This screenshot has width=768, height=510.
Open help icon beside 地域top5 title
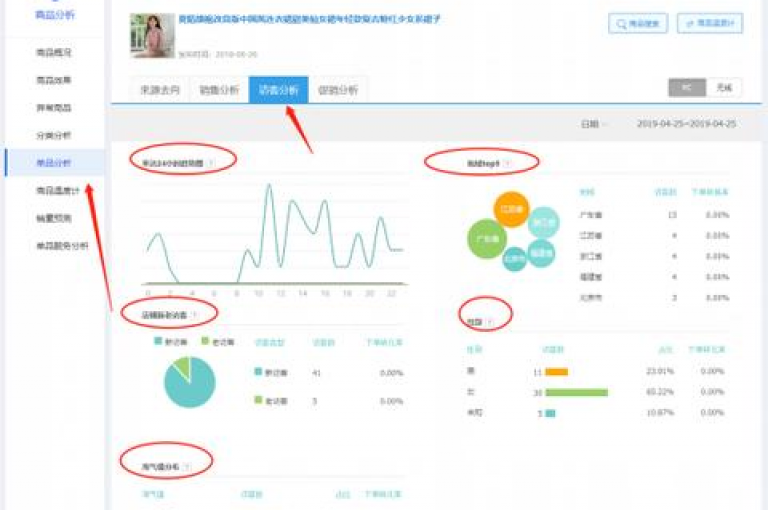click(x=507, y=163)
